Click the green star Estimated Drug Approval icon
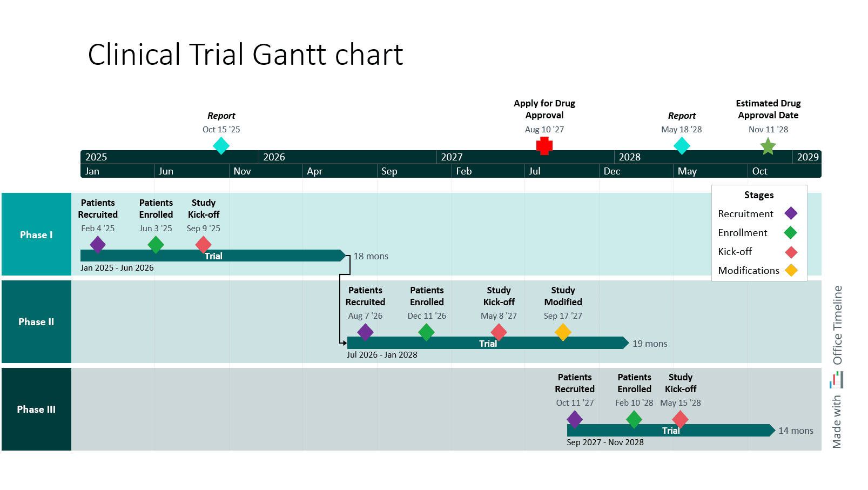 (x=768, y=146)
